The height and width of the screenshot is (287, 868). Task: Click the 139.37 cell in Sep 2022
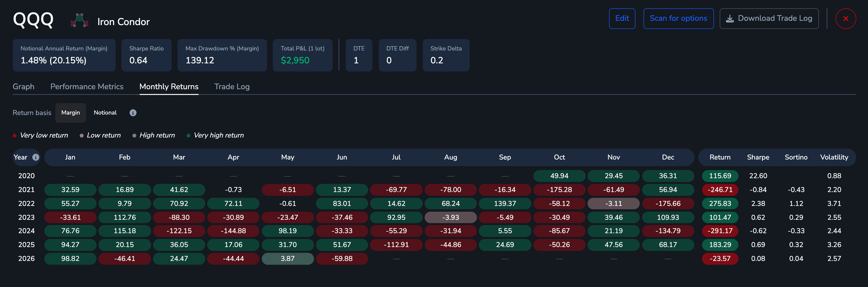pyautogui.click(x=505, y=204)
